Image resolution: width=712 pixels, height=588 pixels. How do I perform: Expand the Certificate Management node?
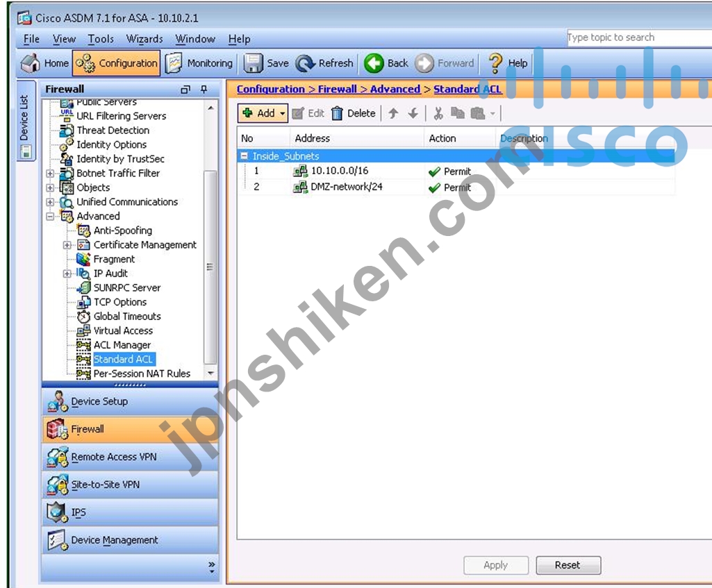pyautogui.click(x=67, y=245)
